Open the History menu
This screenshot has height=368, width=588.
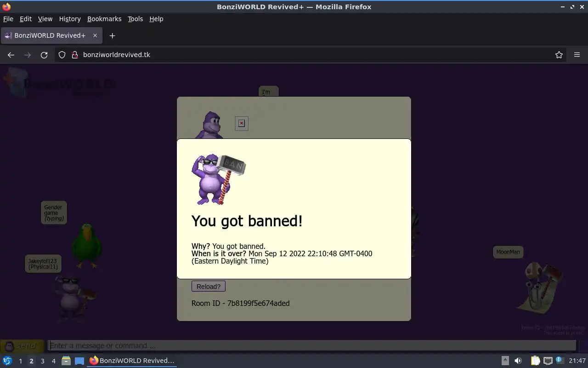click(70, 19)
